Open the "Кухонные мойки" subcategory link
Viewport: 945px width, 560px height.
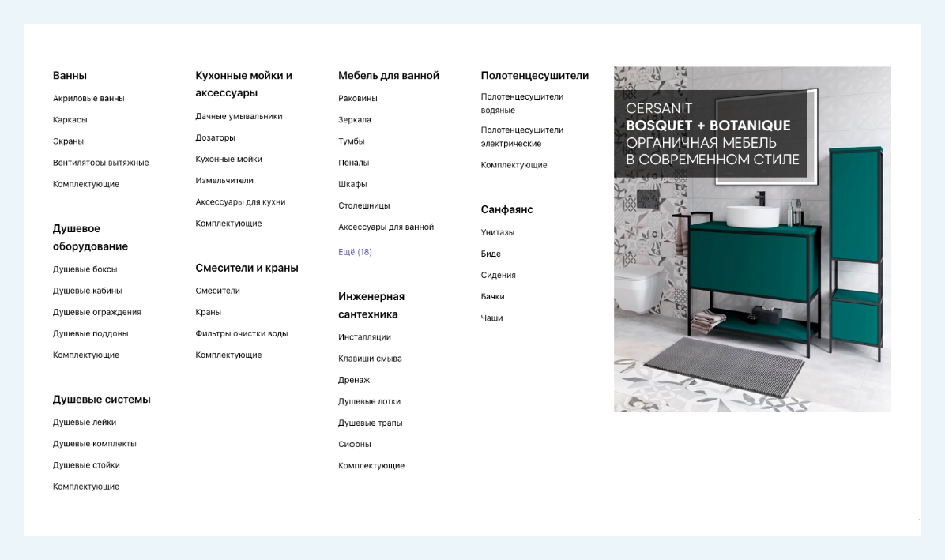pyautogui.click(x=229, y=159)
